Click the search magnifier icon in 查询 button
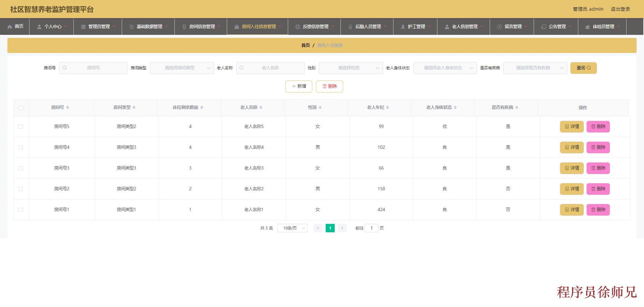Screen dimensions: 644x307 589,68
